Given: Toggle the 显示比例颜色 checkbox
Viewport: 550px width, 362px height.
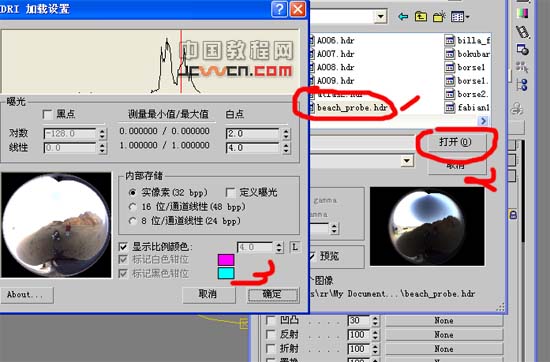Looking at the screenshot, I should 123,247.
